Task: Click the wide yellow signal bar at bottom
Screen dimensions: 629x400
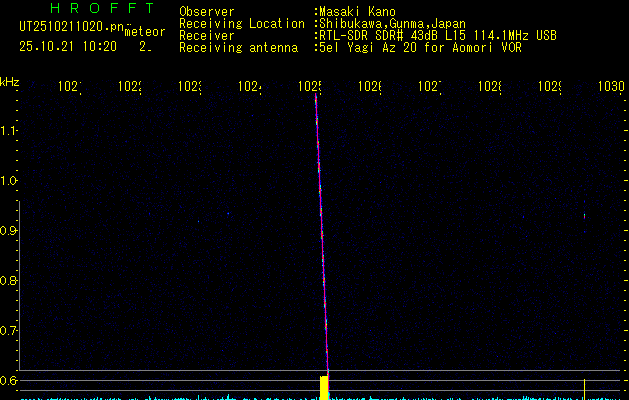Action: [323, 387]
